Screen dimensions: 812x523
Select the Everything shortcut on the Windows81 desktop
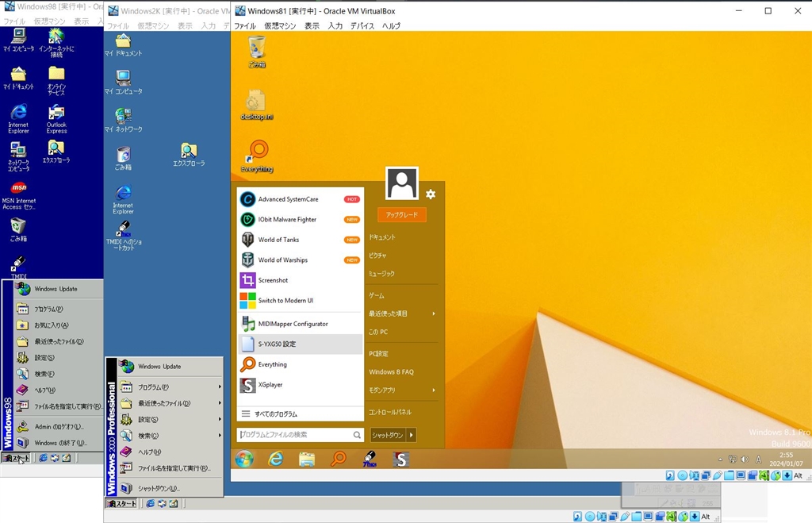coord(257,156)
